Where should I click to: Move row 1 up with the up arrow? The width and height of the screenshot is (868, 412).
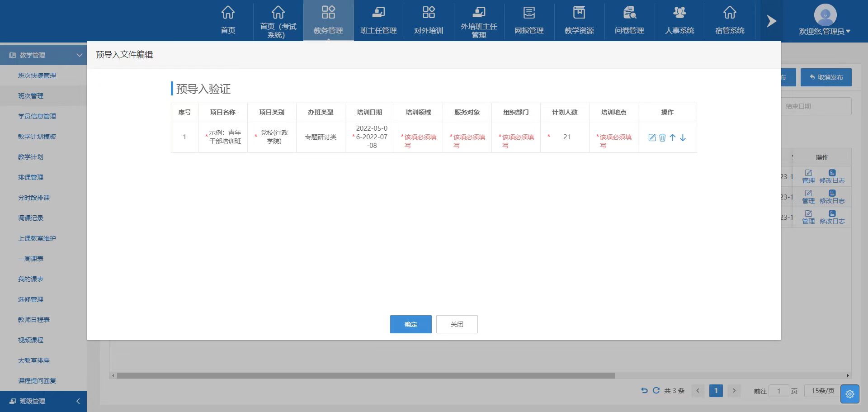pos(673,137)
